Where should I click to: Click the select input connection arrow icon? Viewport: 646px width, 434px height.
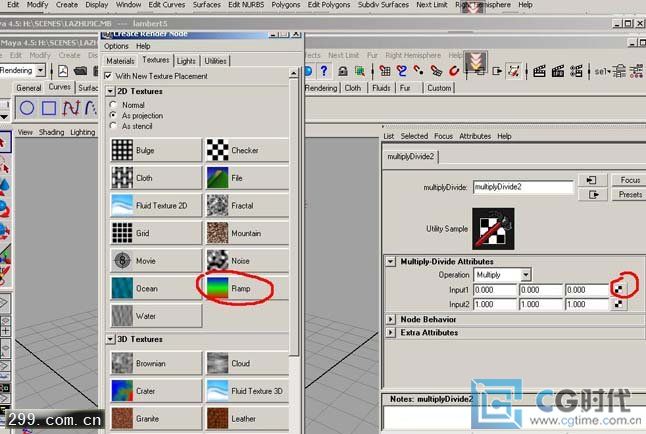[x=592, y=180]
